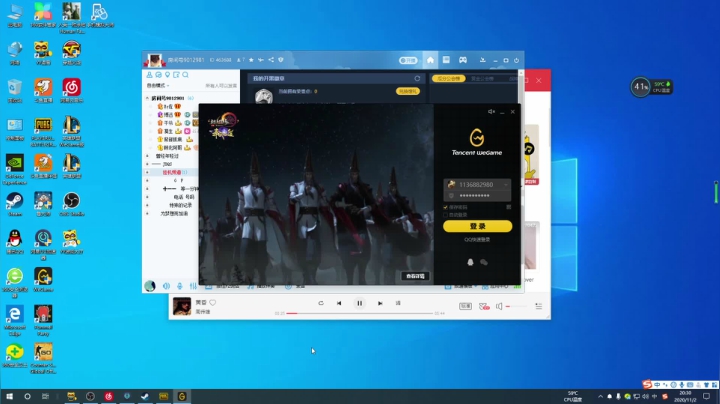Like the current song with heart icon
Viewport: 720px width, 404px height.
[213, 303]
